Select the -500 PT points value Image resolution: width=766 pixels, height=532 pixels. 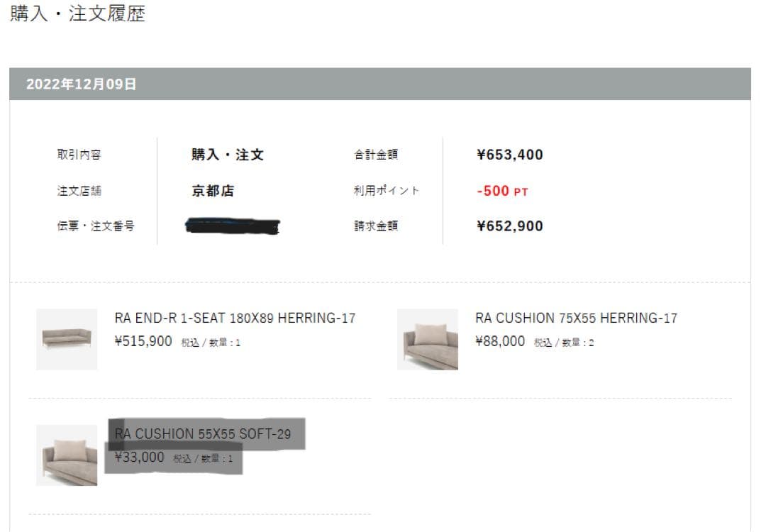[x=502, y=192]
